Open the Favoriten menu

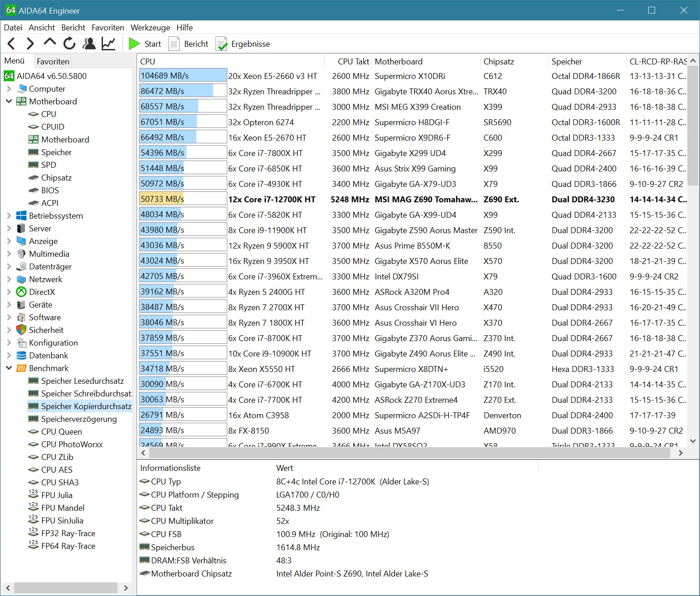108,27
